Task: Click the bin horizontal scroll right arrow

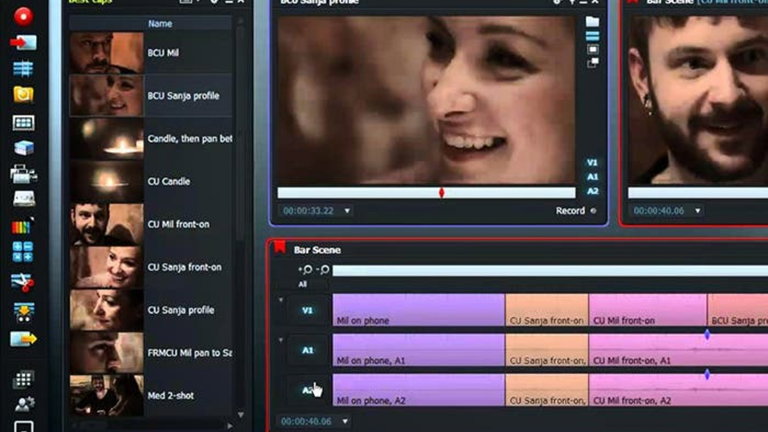Action: pos(230,426)
